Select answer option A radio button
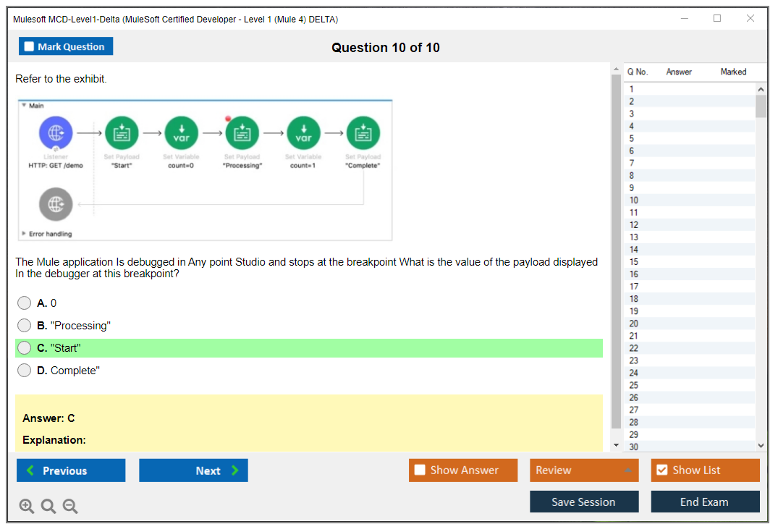Screen dimensions: 778x532 pos(25,303)
